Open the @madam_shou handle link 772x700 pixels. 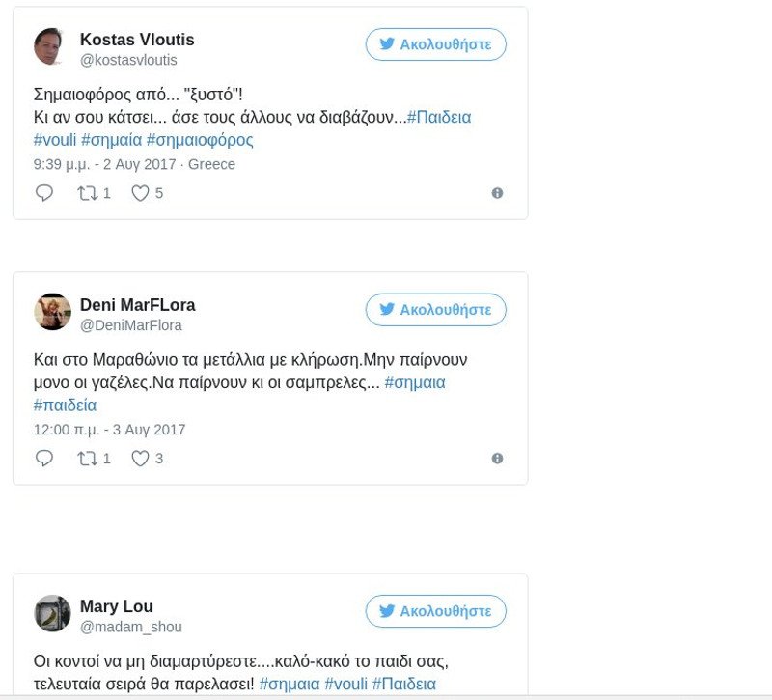point(131,627)
